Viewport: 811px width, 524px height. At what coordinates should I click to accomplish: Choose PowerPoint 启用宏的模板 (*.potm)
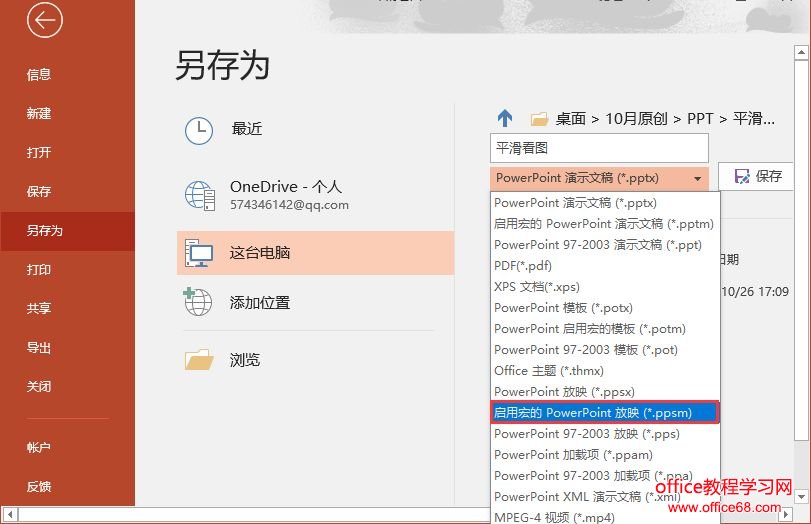(x=605, y=329)
